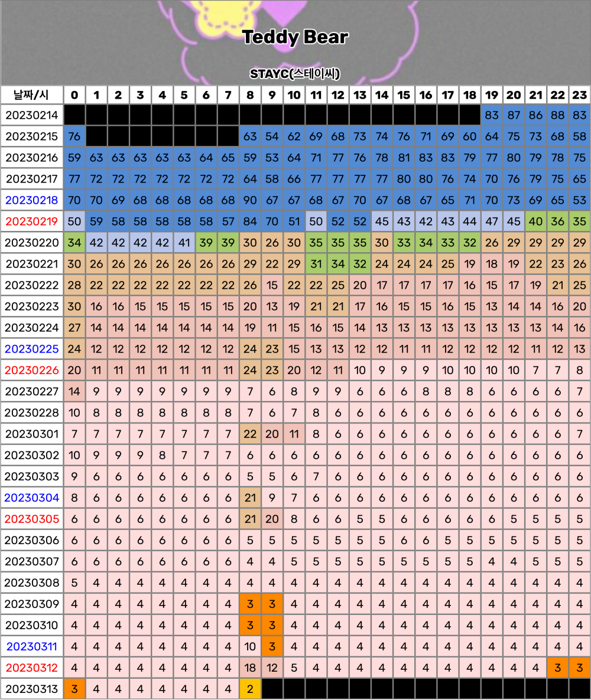Select the hour column header '8'
591x700 pixels.
[250, 95]
